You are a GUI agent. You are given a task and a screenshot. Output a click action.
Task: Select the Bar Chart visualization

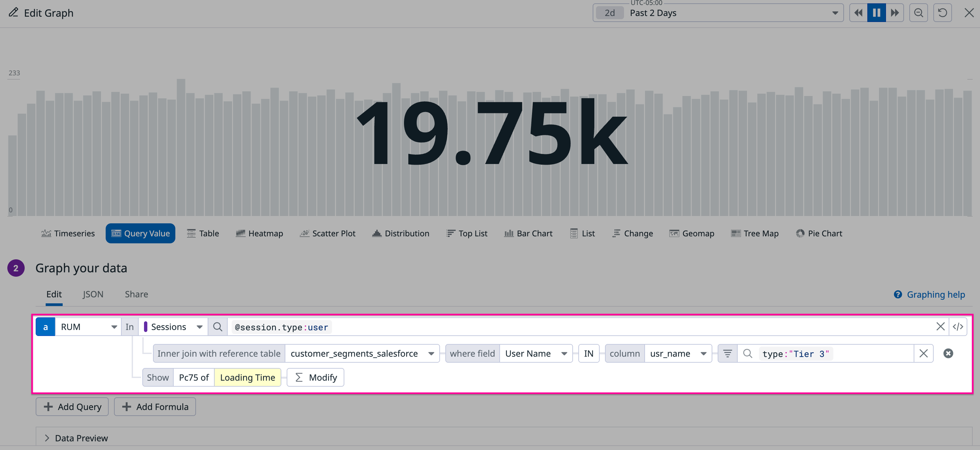click(x=528, y=233)
